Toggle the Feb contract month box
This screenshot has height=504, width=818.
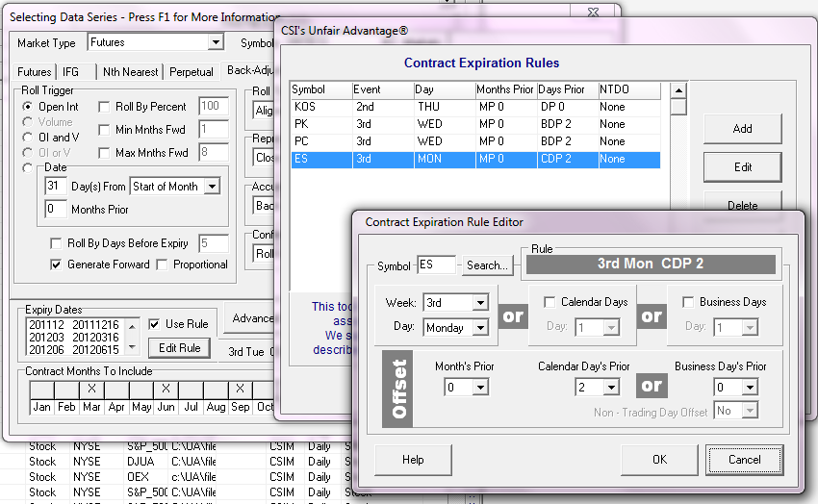66,390
